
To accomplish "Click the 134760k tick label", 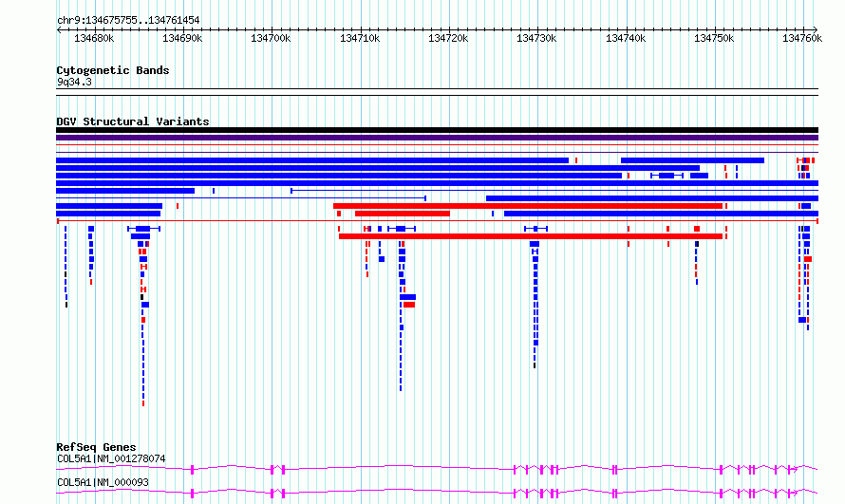I will tap(802, 38).
